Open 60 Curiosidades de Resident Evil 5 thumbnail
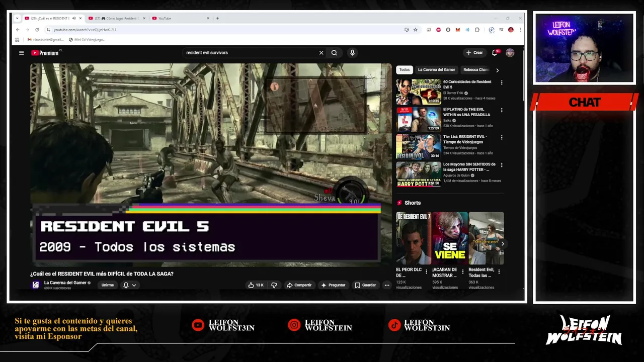 [x=419, y=92]
